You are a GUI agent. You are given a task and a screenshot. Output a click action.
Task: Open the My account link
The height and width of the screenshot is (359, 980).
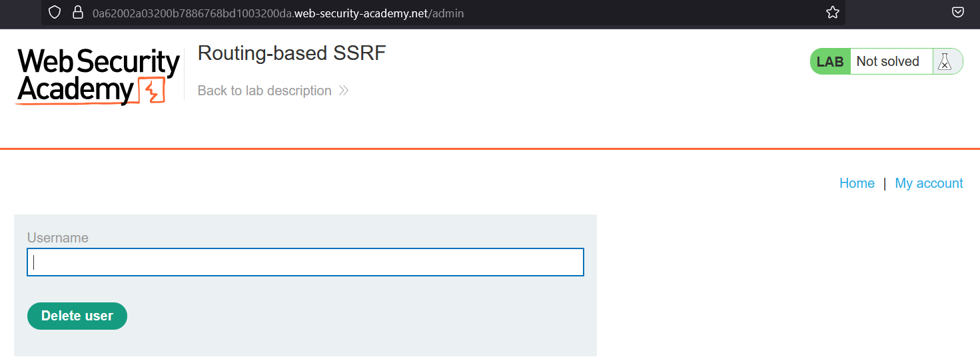coord(929,183)
